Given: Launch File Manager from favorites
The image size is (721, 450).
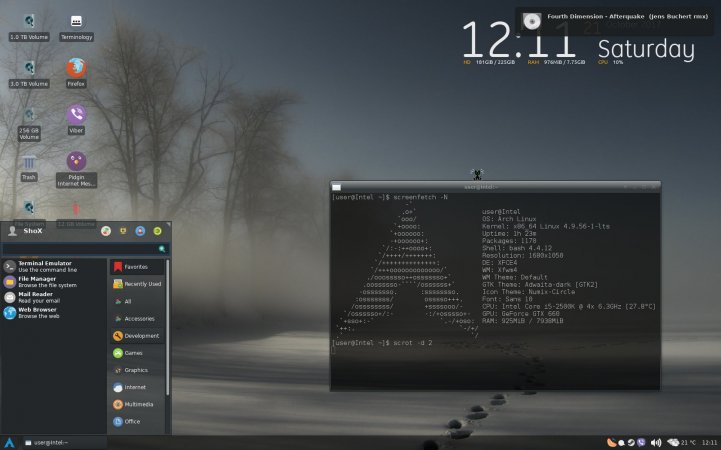Looking at the screenshot, I should tap(54, 282).
